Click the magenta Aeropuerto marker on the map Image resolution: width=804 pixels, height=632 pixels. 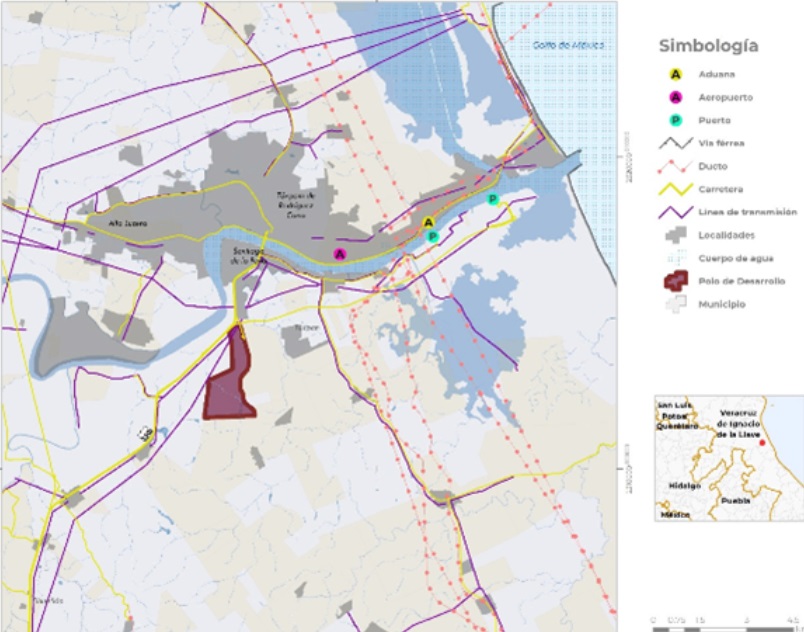pyautogui.click(x=340, y=254)
